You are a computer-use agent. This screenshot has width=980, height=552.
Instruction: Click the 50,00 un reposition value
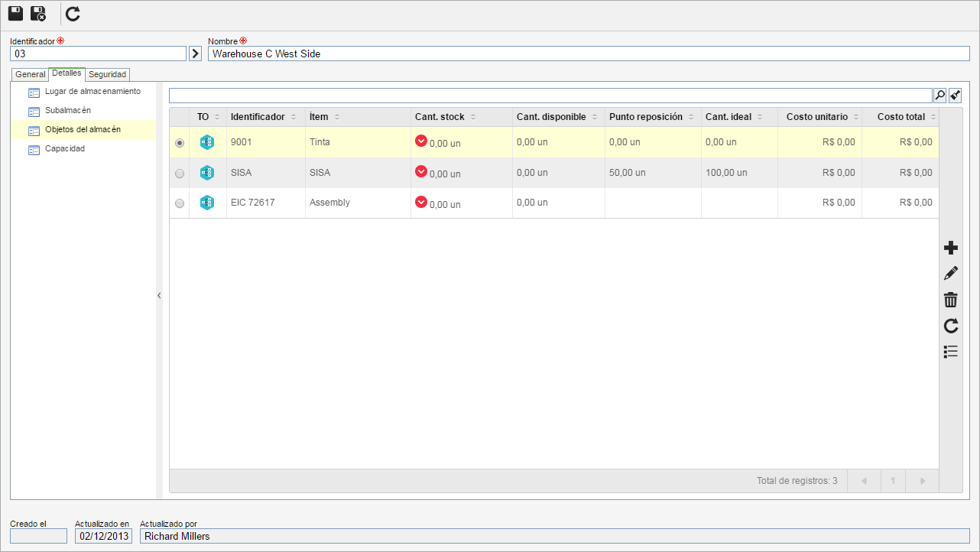[628, 173]
